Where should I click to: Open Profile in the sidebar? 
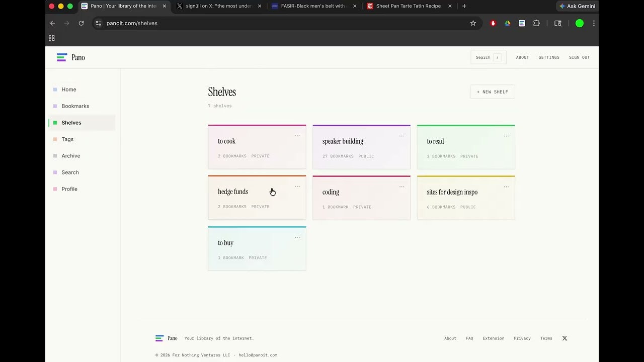[x=82, y=189]
